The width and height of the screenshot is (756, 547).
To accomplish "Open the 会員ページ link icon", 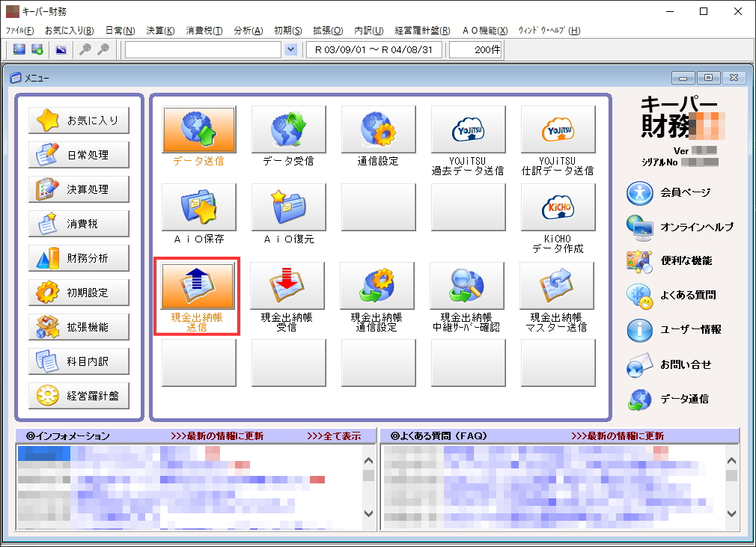I will point(639,193).
